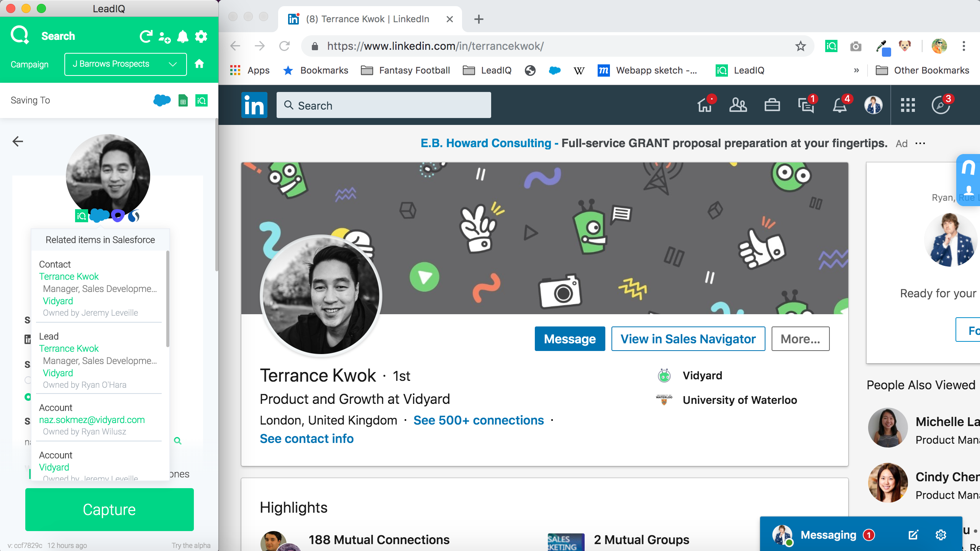This screenshot has width=980, height=551.
Task: Open the Vidyard Account link
Action: (54, 467)
